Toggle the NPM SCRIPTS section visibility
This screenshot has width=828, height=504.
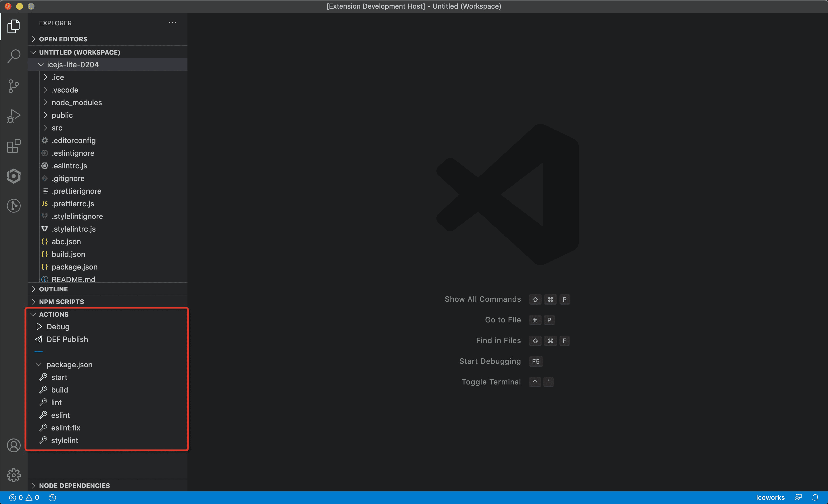[x=62, y=301]
